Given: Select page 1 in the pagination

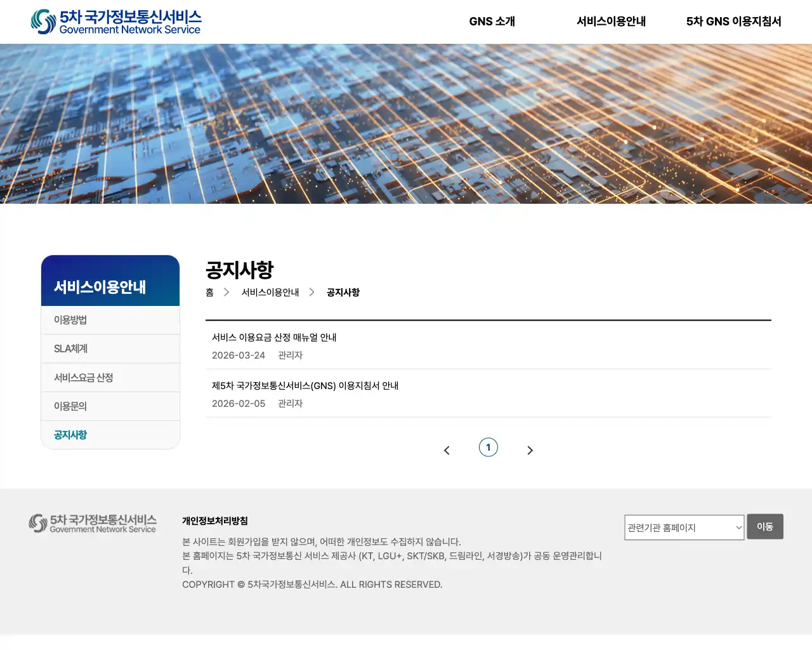Looking at the screenshot, I should [488, 448].
